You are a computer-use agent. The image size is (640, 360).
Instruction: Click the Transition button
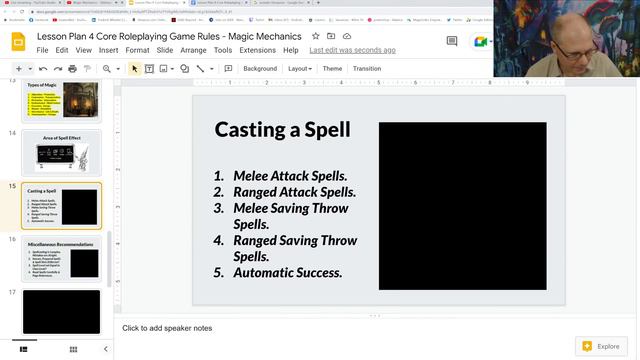tap(367, 69)
